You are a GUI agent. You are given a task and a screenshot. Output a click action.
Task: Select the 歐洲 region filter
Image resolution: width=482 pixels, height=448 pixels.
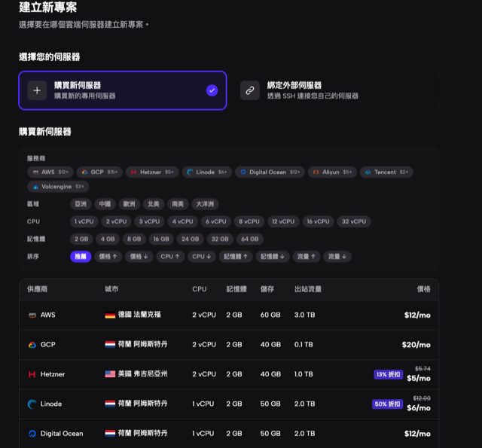[x=129, y=204]
